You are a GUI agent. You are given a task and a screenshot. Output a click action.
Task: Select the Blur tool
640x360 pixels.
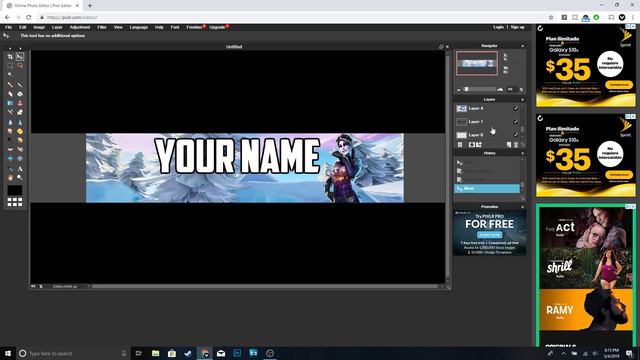pos(10,122)
